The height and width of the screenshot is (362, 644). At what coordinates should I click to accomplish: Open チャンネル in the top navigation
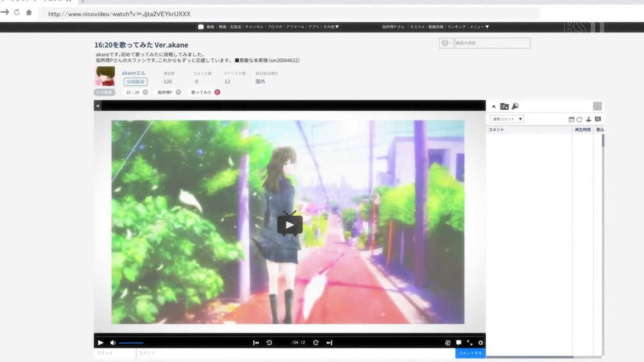[x=255, y=27]
